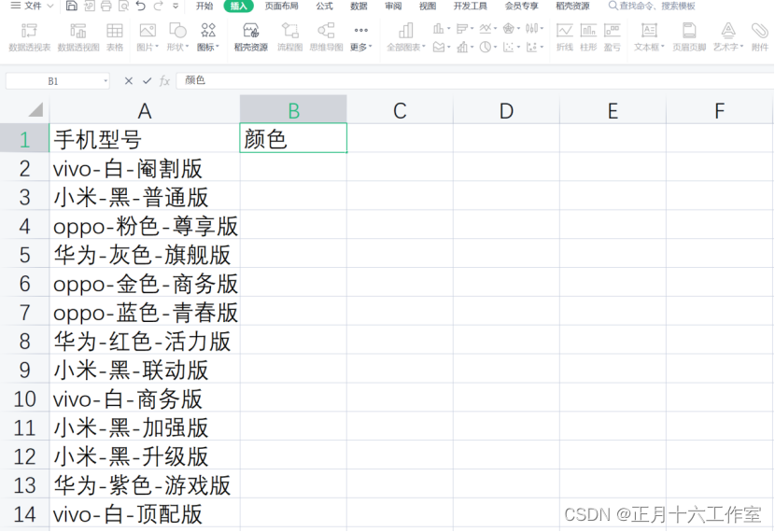
Task: Click the fx insert function button
Action: click(165, 81)
